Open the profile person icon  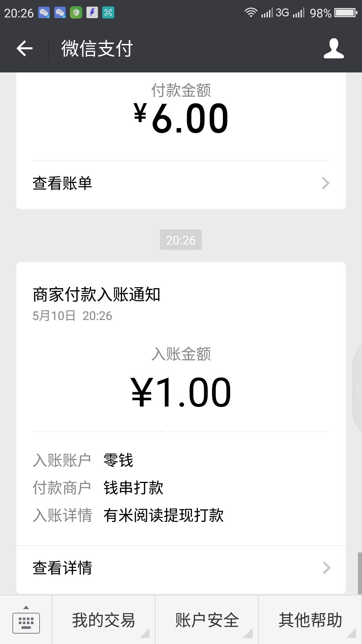click(x=334, y=48)
